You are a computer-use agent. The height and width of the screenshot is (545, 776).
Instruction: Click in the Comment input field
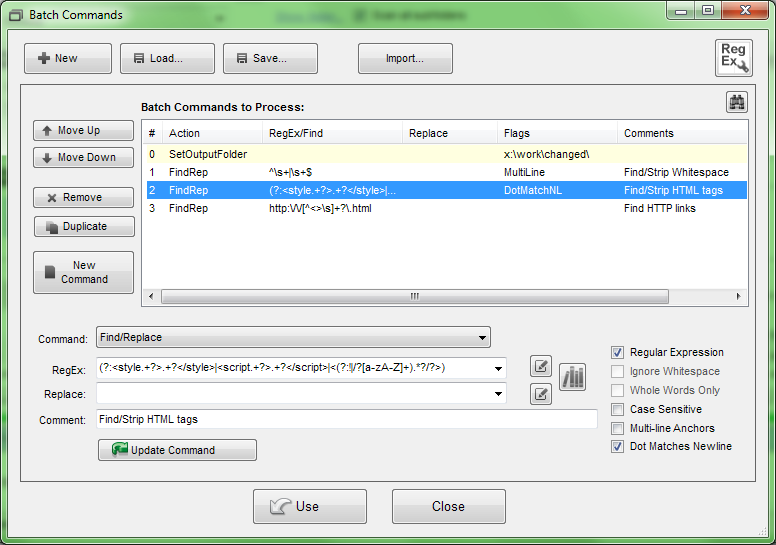coord(346,419)
